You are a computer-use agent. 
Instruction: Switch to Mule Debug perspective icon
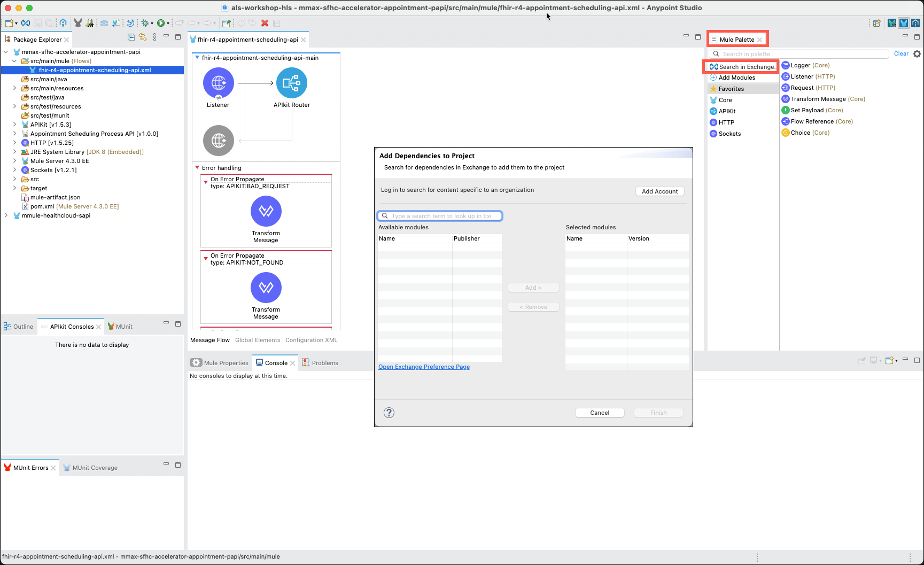(892, 23)
